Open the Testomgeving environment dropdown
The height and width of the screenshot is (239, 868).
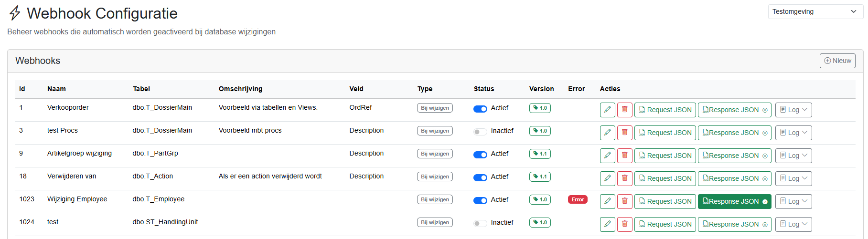[x=815, y=11]
